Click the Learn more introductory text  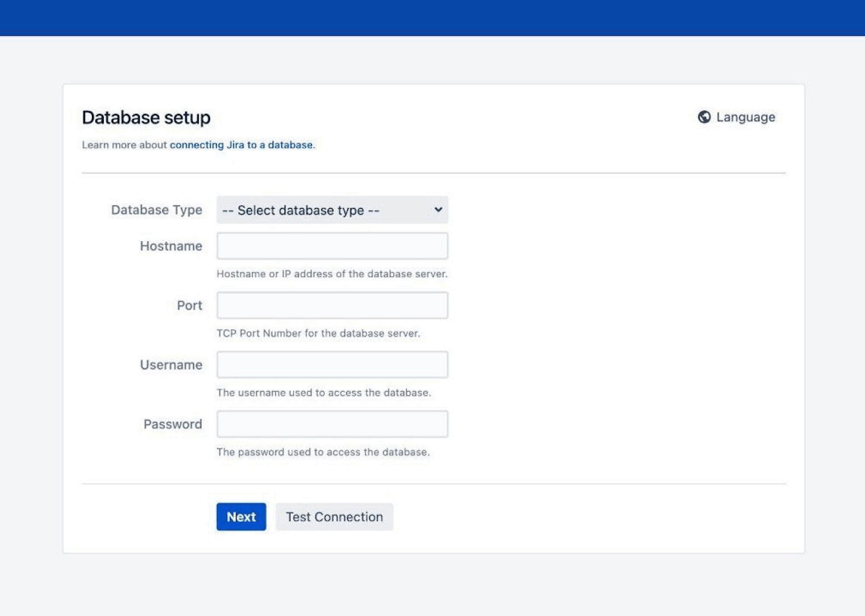[125, 145]
